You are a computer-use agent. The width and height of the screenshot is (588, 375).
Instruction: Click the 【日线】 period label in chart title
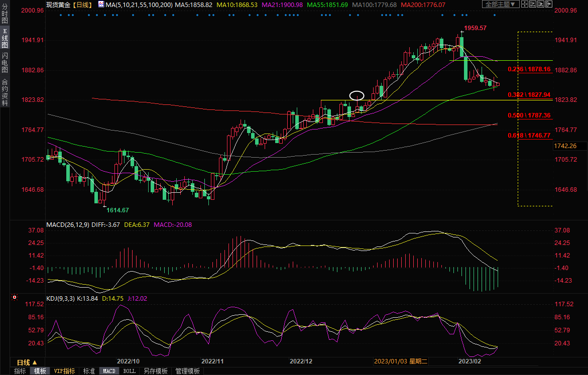coord(81,4)
